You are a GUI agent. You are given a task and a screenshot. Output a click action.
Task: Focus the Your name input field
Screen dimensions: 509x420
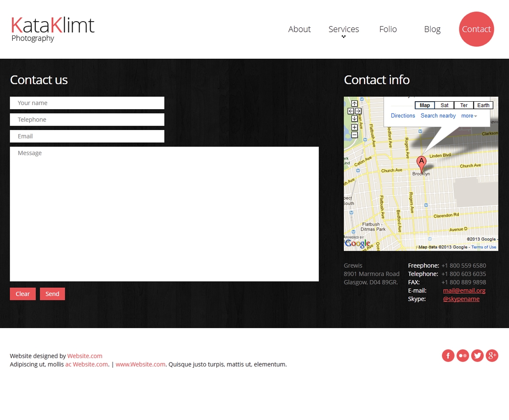pos(87,103)
